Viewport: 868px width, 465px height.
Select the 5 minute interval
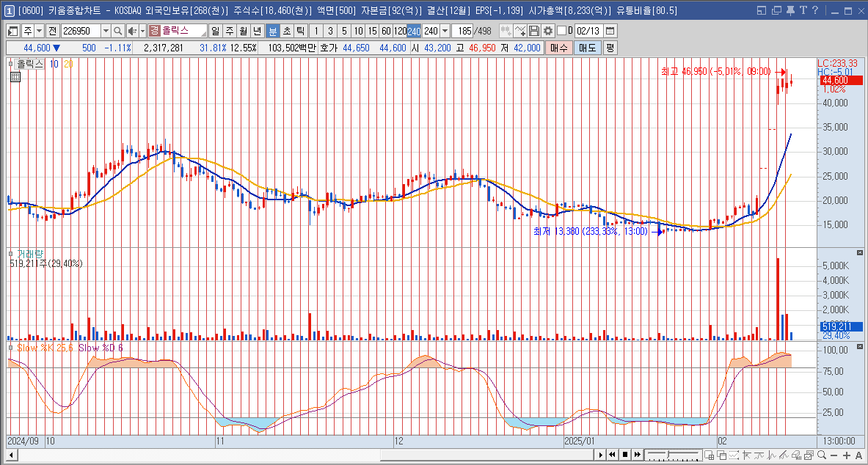(344, 31)
